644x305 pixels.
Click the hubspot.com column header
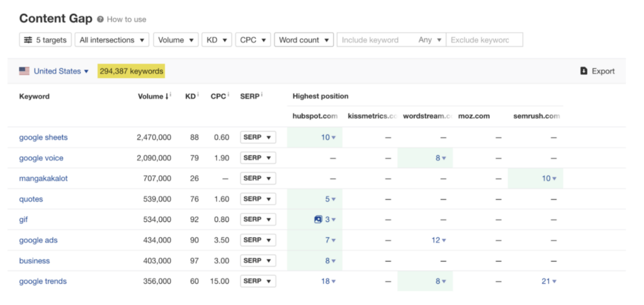(x=315, y=116)
